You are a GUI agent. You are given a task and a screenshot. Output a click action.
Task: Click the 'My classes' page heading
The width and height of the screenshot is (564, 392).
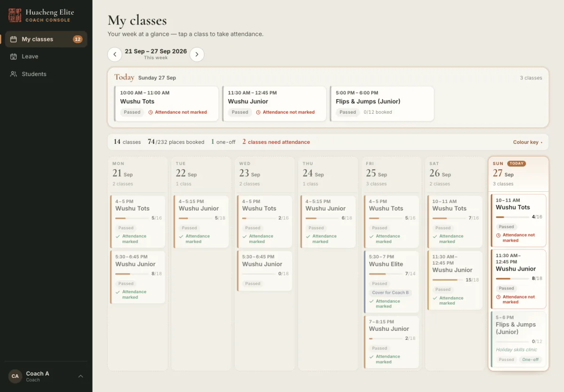click(x=137, y=20)
